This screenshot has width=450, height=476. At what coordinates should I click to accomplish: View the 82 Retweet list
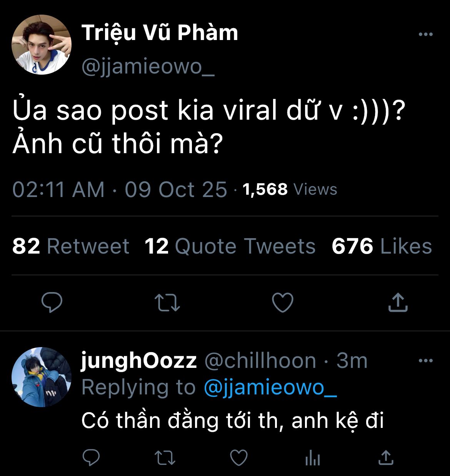pos(71,246)
